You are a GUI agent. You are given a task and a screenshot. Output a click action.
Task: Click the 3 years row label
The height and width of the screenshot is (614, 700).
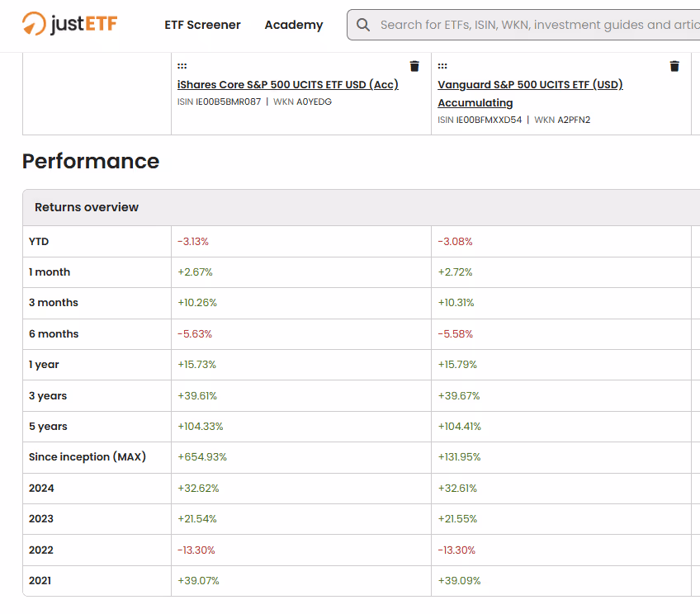[48, 396]
